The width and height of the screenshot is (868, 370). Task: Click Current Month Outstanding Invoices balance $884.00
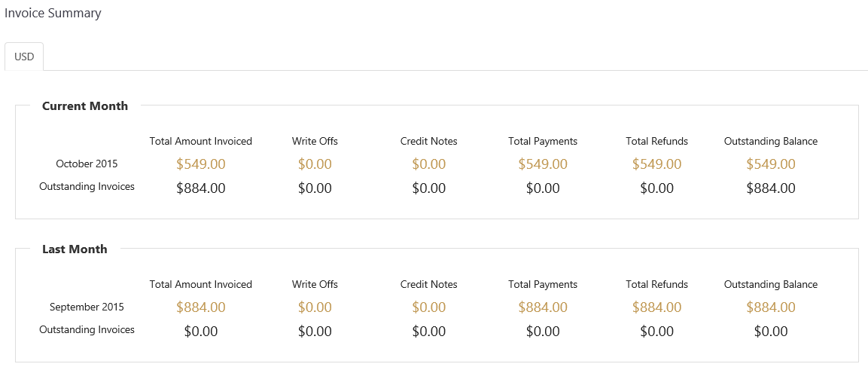(771, 188)
